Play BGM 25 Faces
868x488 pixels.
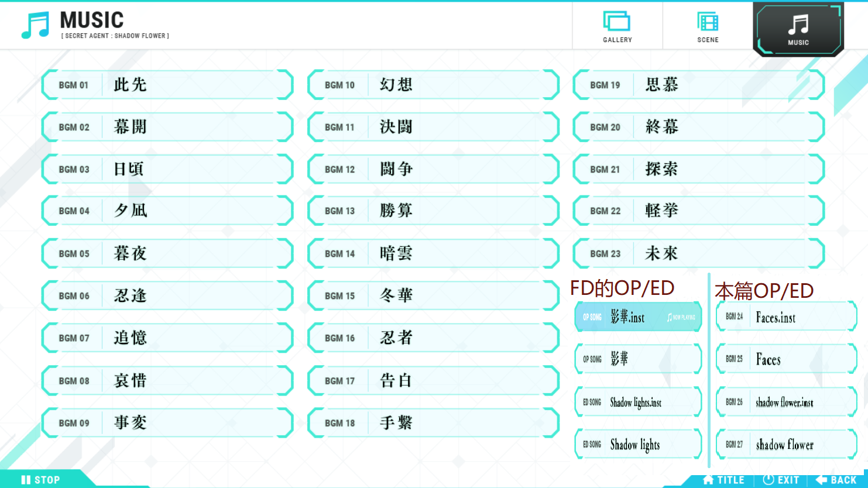[x=787, y=359]
